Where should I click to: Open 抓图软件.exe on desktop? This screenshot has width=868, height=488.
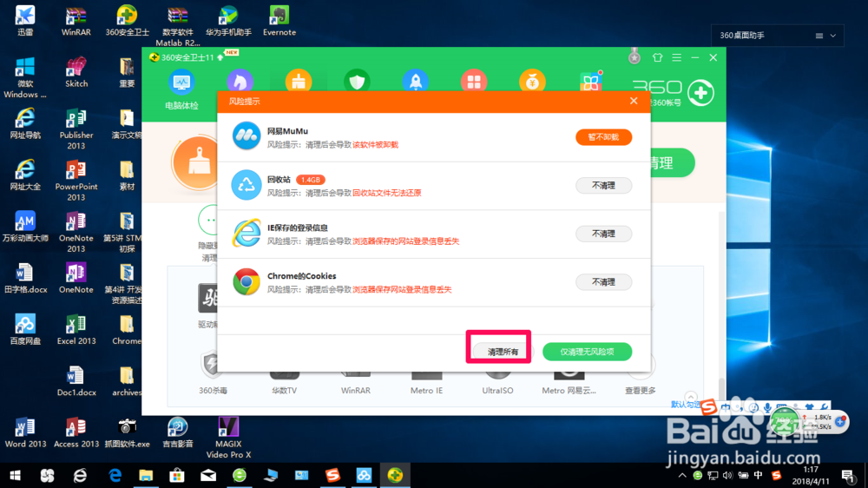pos(127,432)
